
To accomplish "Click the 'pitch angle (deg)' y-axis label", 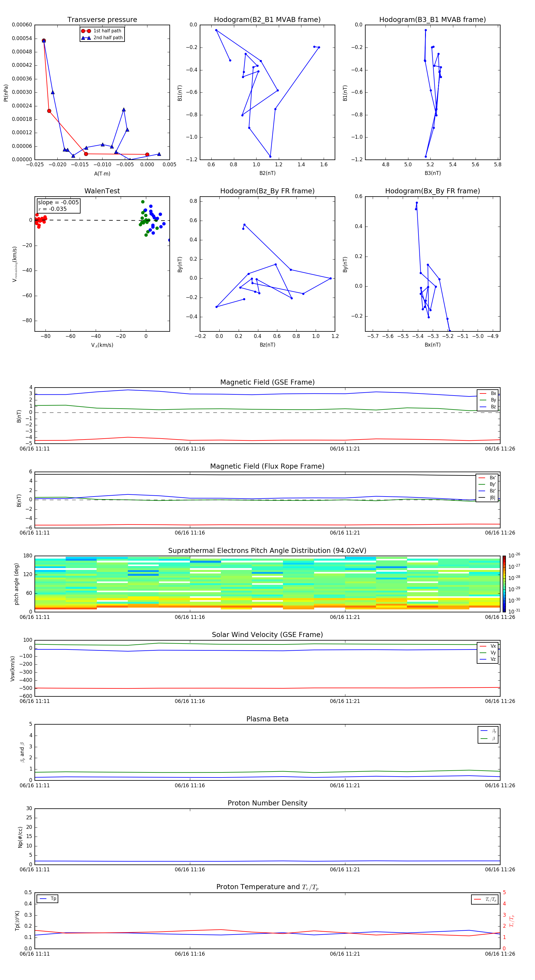I will [x=16, y=584].
